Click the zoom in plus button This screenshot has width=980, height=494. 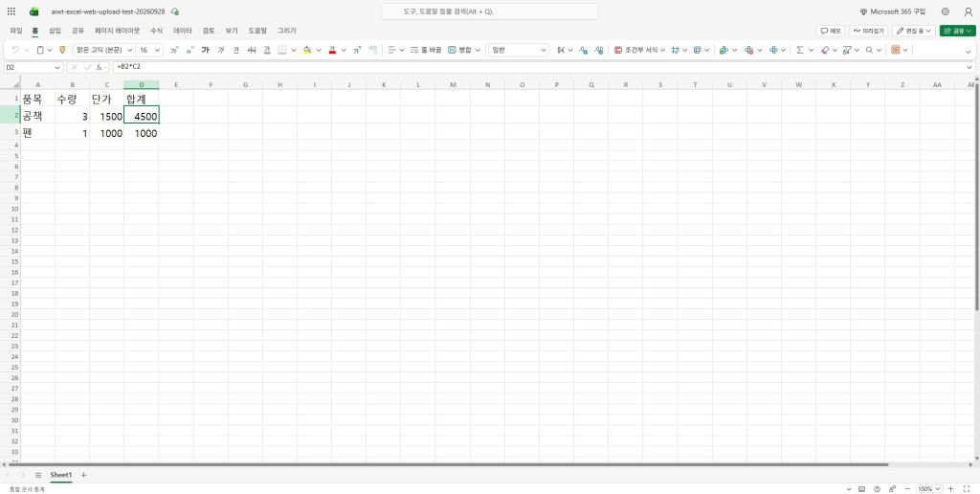(950, 489)
